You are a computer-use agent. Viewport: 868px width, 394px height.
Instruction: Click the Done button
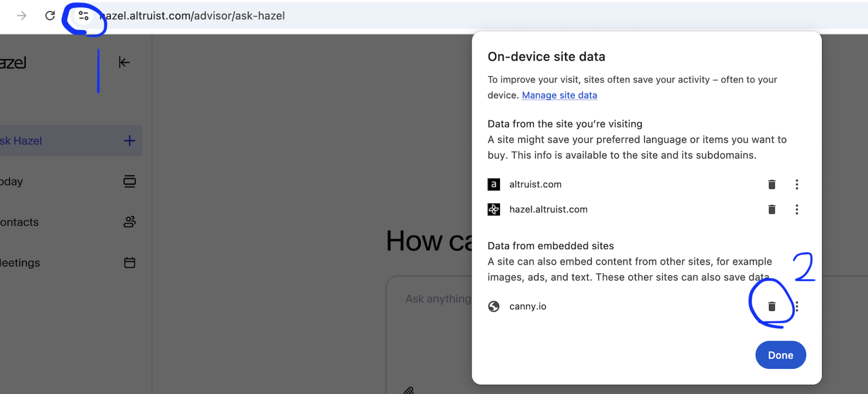[x=780, y=355]
